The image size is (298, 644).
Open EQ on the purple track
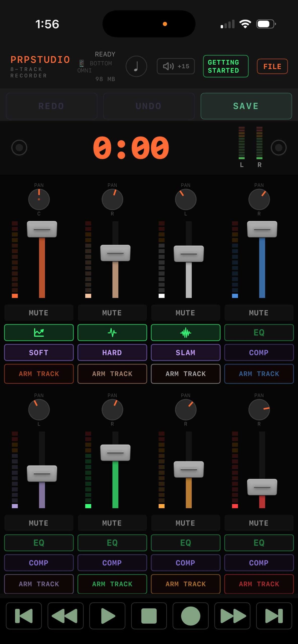pyautogui.click(x=39, y=543)
